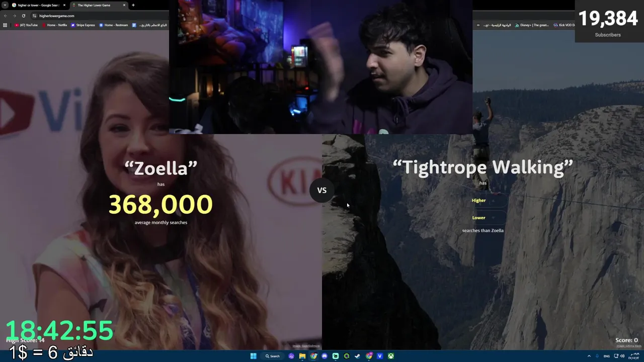Click the 368,000 search count
The image size is (644, 362).
click(161, 204)
